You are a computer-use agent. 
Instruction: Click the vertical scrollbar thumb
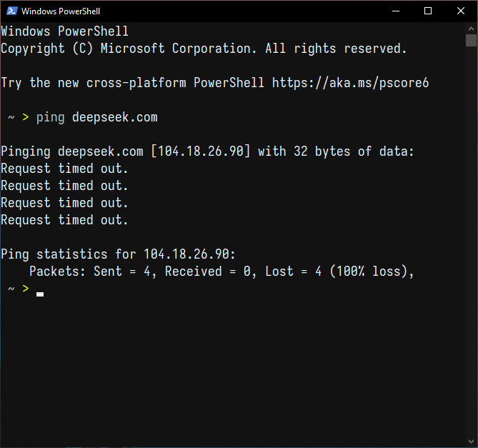(x=471, y=40)
